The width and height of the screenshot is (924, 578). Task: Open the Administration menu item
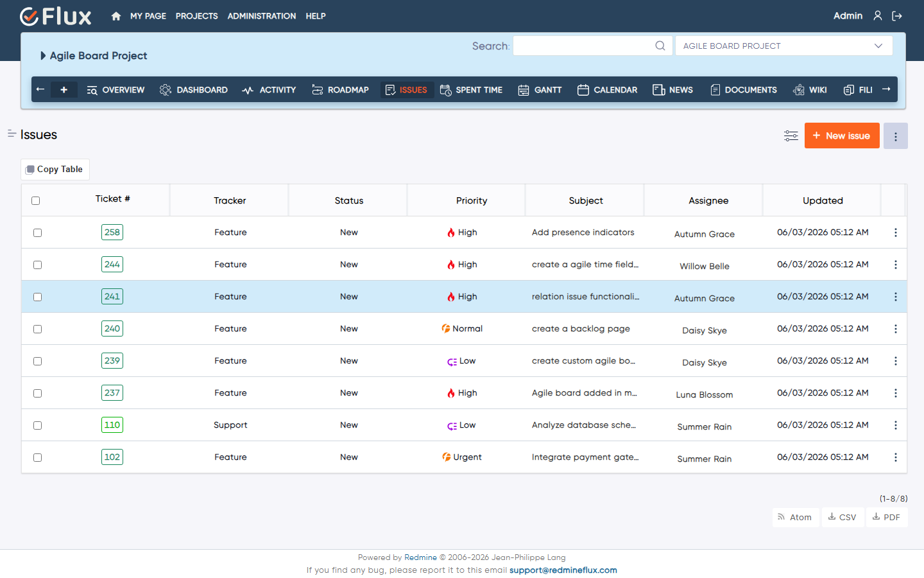[x=262, y=16]
